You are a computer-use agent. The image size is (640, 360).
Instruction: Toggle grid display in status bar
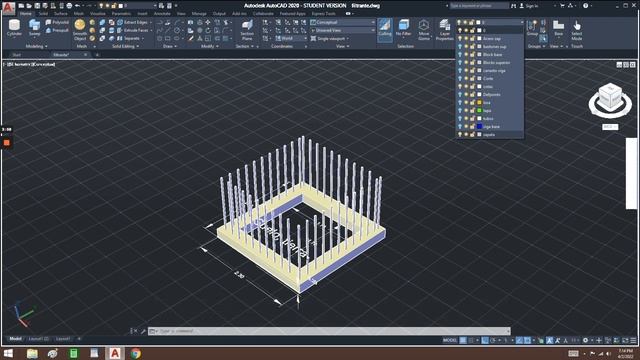(x=463, y=340)
